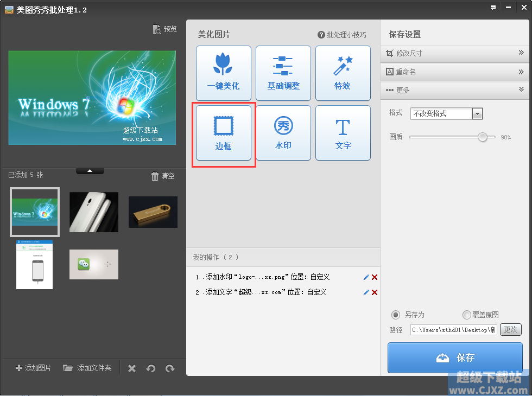Click the large Windows 7 preview image
The width and height of the screenshot is (532, 396).
pos(92,98)
